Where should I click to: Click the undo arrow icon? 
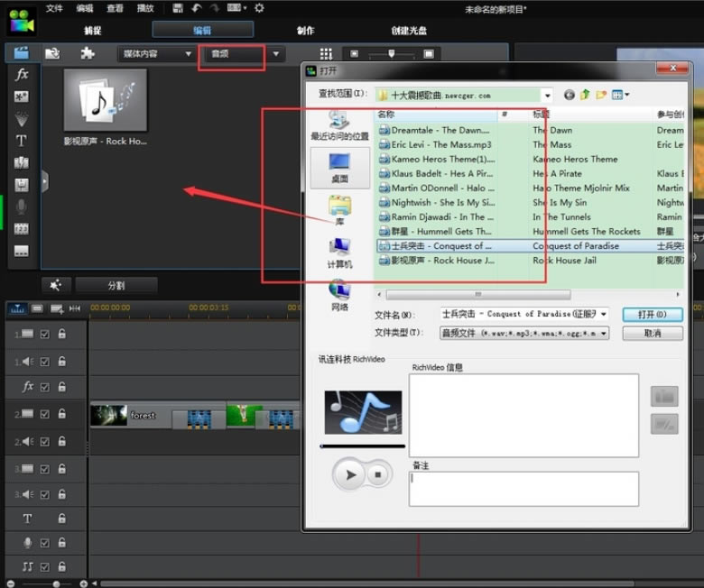[x=196, y=8]
